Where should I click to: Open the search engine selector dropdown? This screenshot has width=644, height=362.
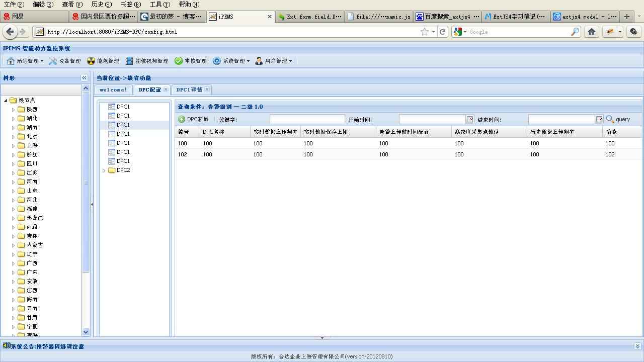pos(460,32)
